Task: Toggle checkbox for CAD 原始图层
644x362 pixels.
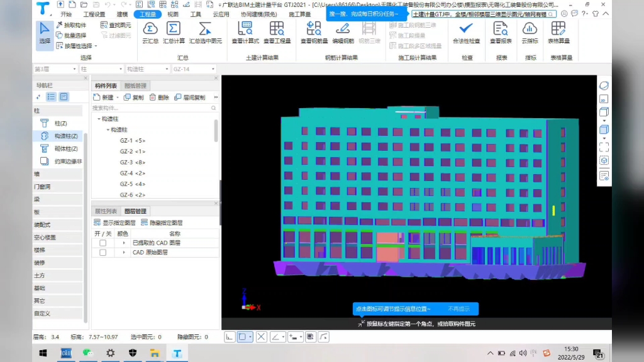Action: [103, 253]
